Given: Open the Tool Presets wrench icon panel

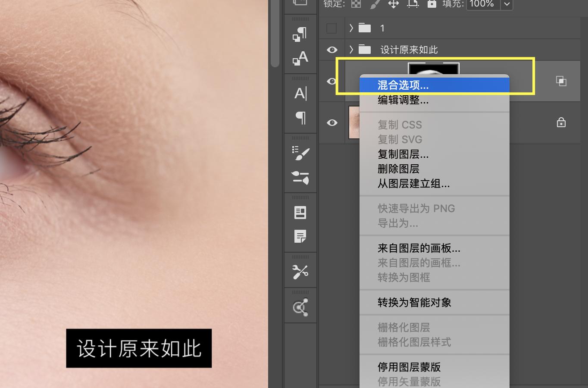Looking at the screenshot, I should [x=300, y=271].
